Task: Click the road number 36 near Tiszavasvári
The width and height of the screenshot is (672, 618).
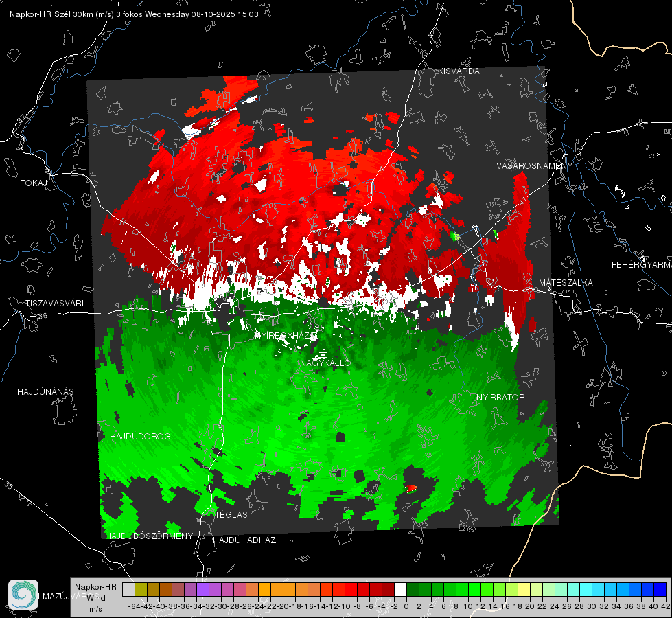Action: (x=43, y=316)
